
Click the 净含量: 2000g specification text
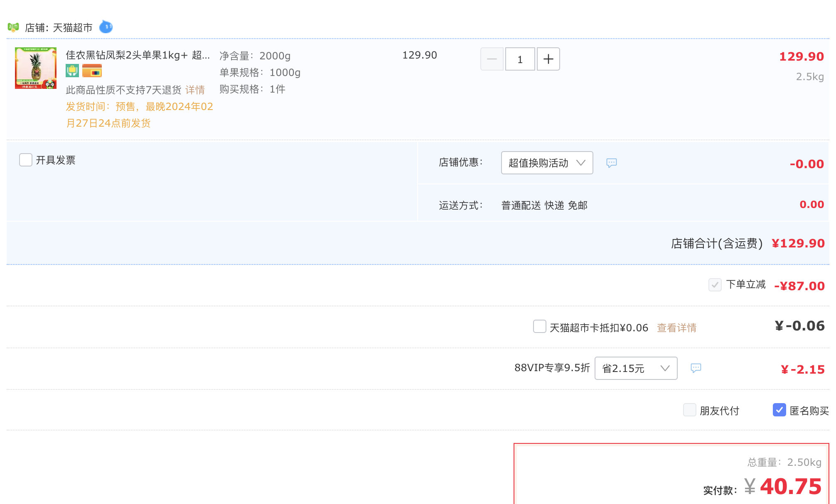(x=255, y=56)
